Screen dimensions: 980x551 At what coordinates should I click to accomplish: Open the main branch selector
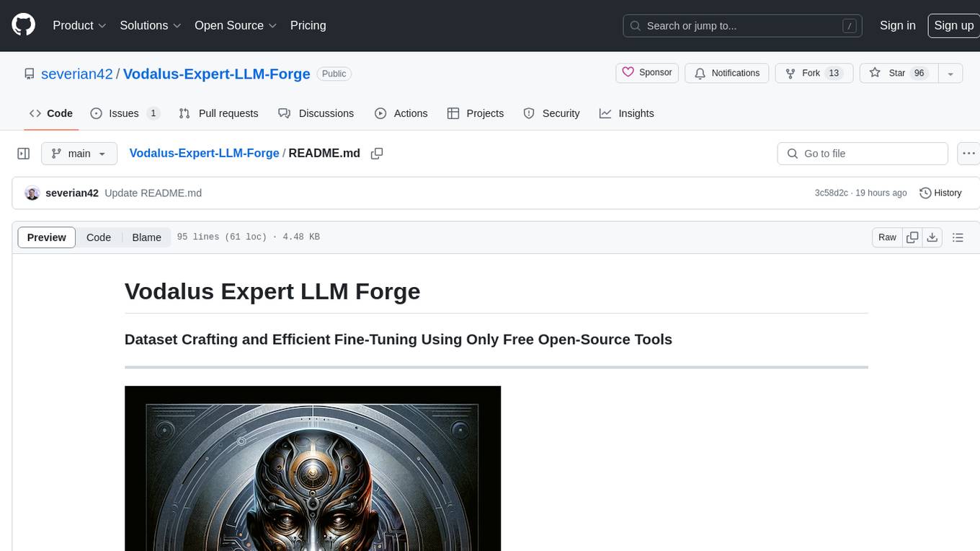(79, 154)
